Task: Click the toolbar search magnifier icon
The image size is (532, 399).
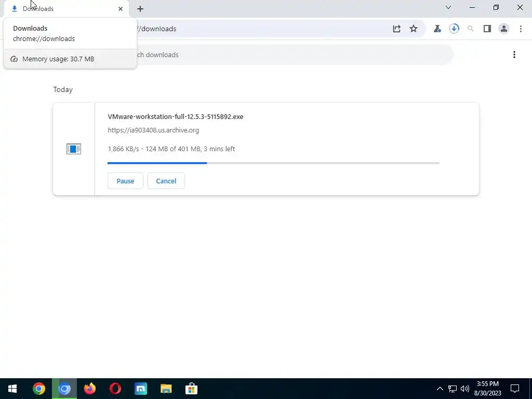Action: tap(471, 29)
